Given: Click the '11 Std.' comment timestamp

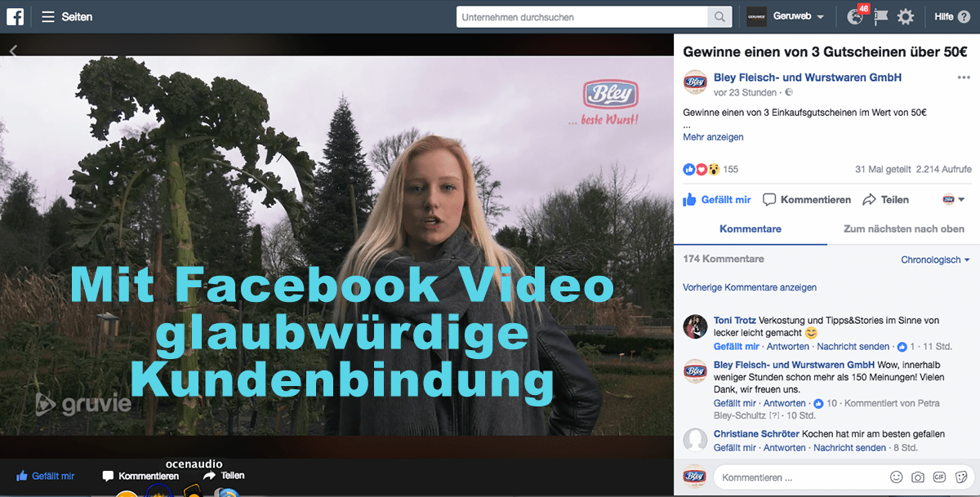Looking at the screenshot, I should [936, 346].
